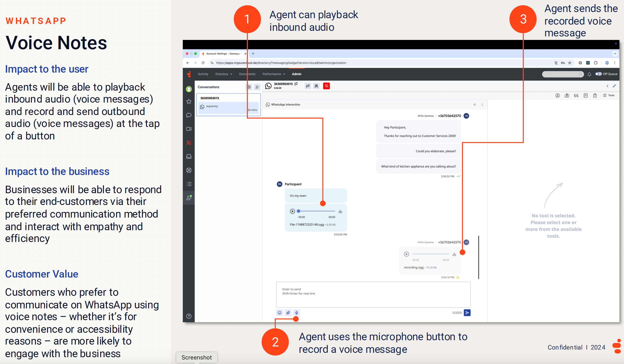Click the red end-interaction button
This screenshot has width=624, height=364.
(x=326, y=86)
